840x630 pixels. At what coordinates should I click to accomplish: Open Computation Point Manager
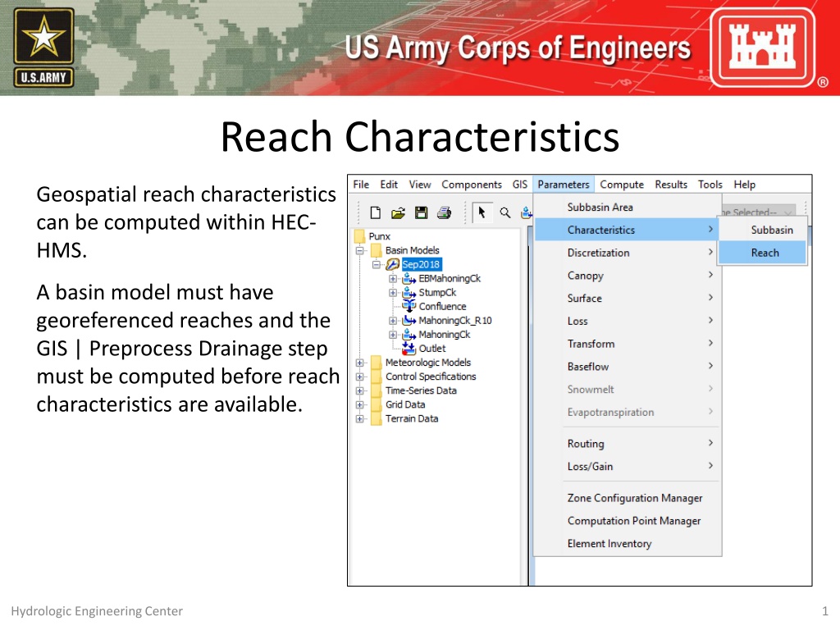point(628,521)
